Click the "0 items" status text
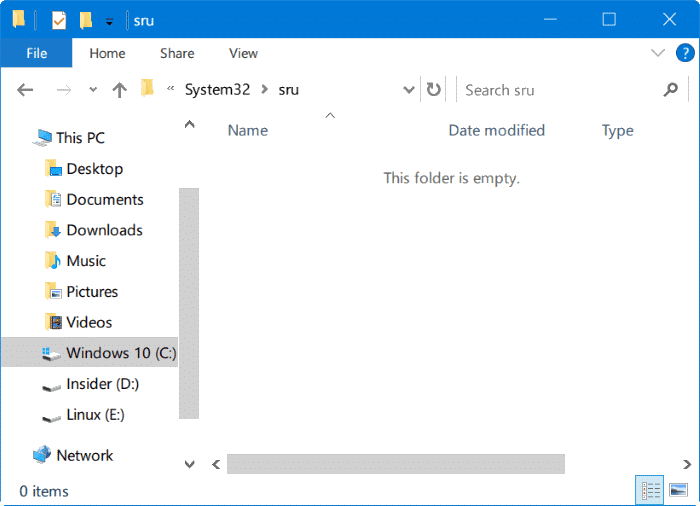The height and width of the screenshot is (506, 700). [x=44, y=491]
